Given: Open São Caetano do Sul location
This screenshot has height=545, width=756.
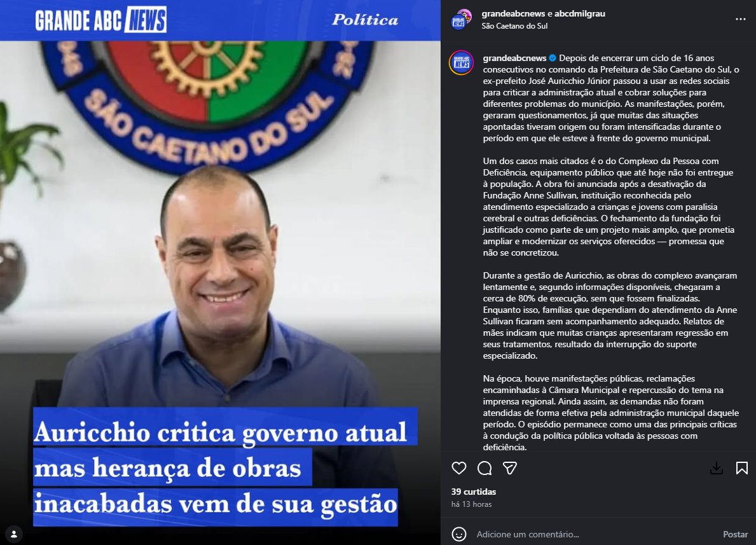Looking at the screenshot, I should tap(514, 26).
